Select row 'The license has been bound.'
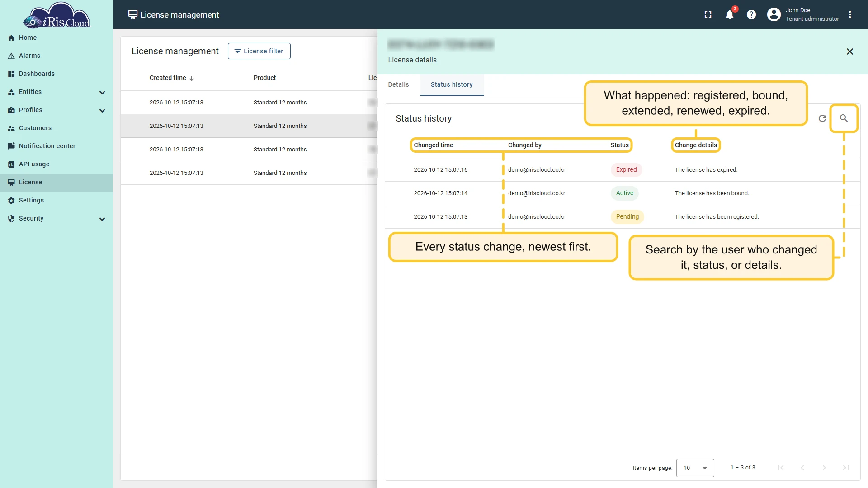 [x=623, y=193]
